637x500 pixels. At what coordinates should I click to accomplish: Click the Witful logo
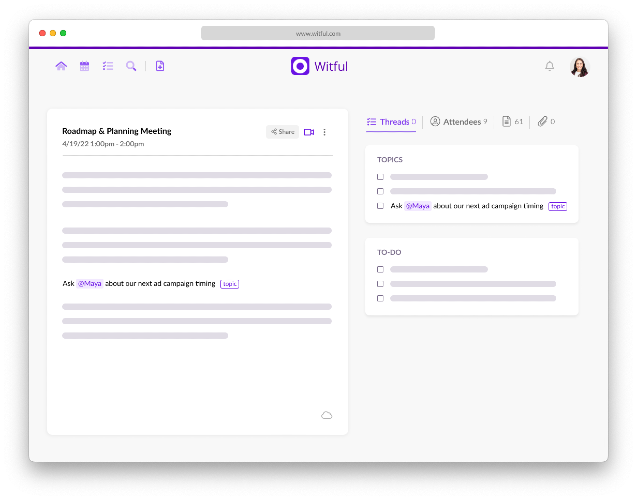319,66
